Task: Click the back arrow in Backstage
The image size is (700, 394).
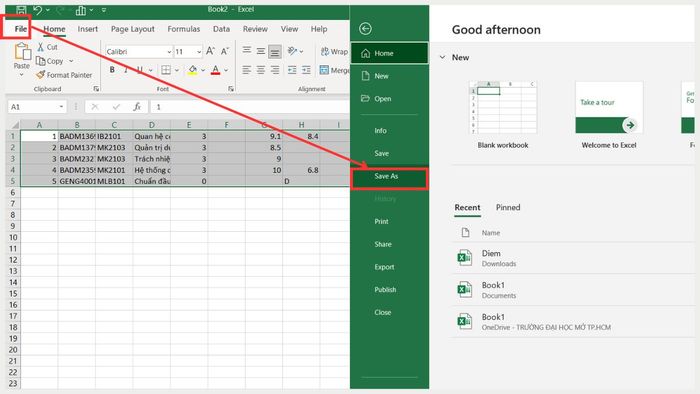Action: coord(365,29)
